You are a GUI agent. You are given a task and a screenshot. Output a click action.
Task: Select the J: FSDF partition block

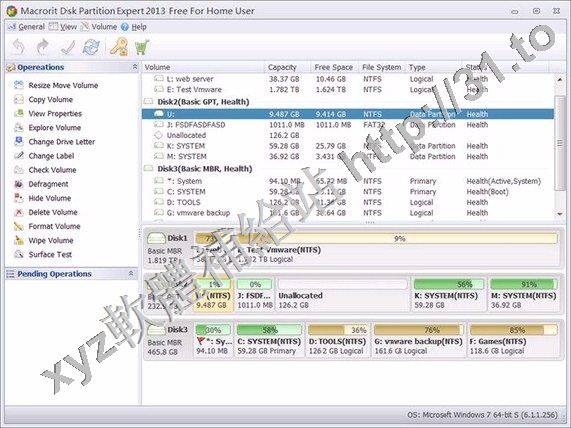coord(255,294)
